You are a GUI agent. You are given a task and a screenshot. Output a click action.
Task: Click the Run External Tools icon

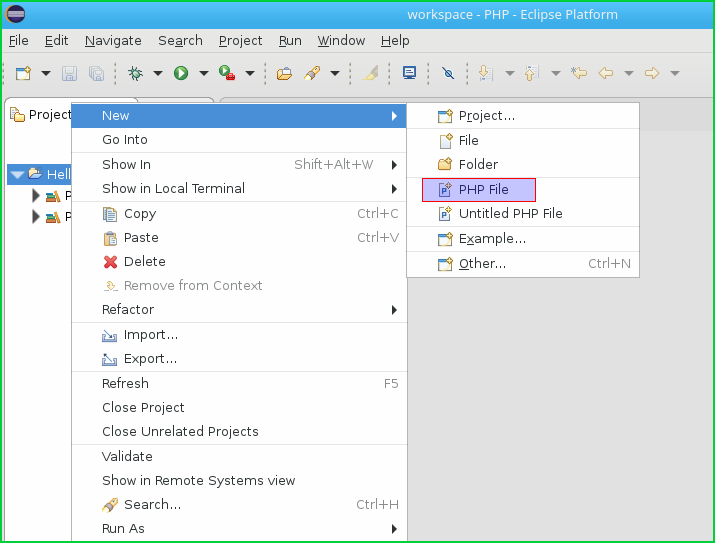[x=227, y=73]
